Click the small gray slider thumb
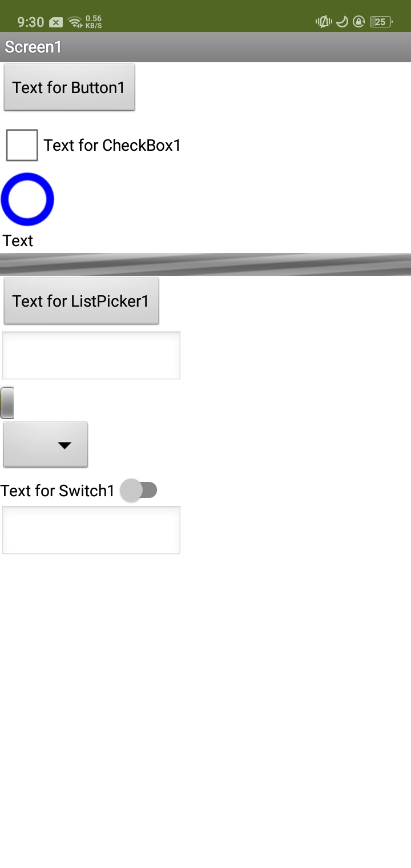This screenshot has width=411, height=868. (7, 403)
